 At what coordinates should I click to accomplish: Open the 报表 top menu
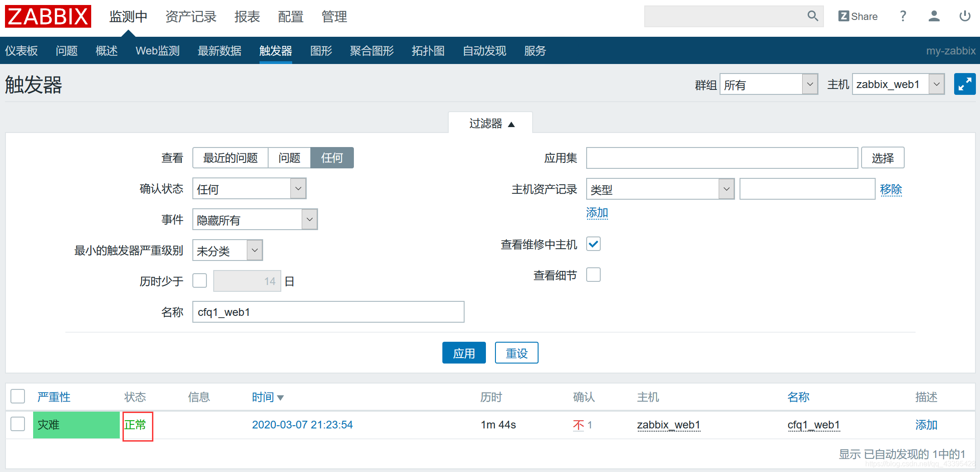(x=247, y=17)
